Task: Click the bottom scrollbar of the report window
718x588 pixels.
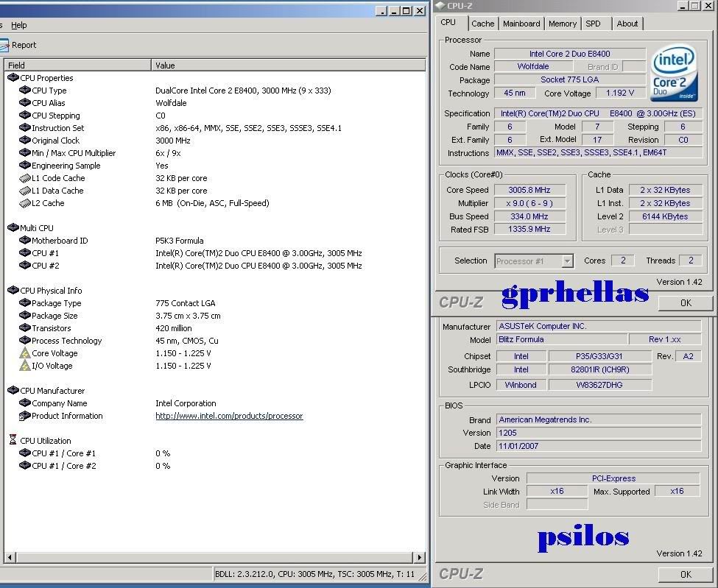Action: (214, 558)
